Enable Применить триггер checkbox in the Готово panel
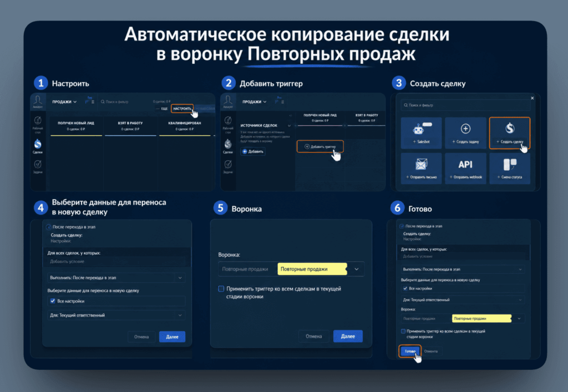This screenshot has height=392, width=568. click(403, 331)
